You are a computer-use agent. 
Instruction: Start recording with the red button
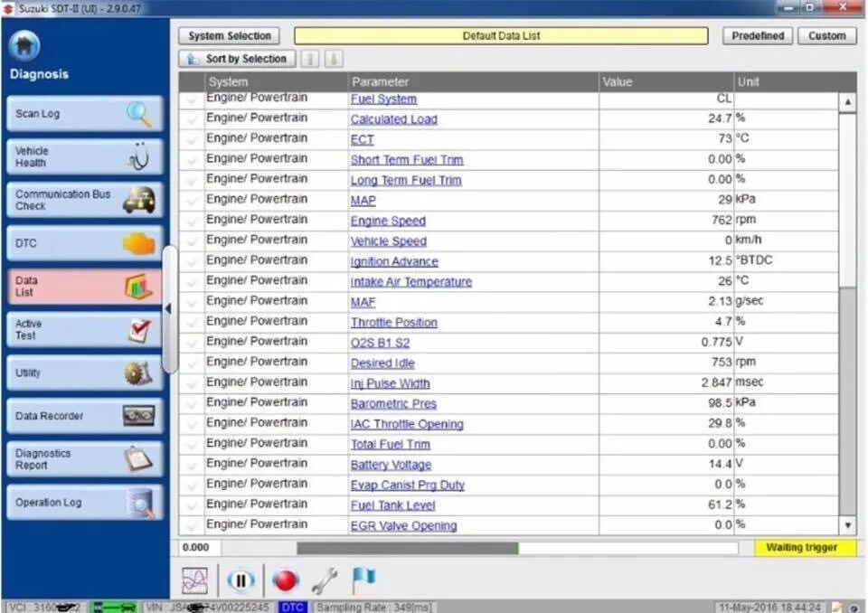286,580
